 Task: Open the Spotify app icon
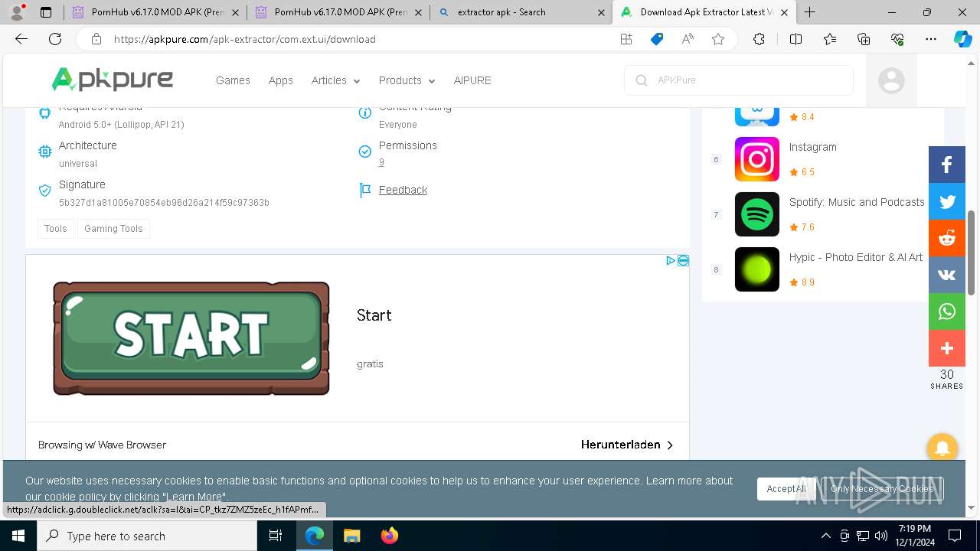757,214
